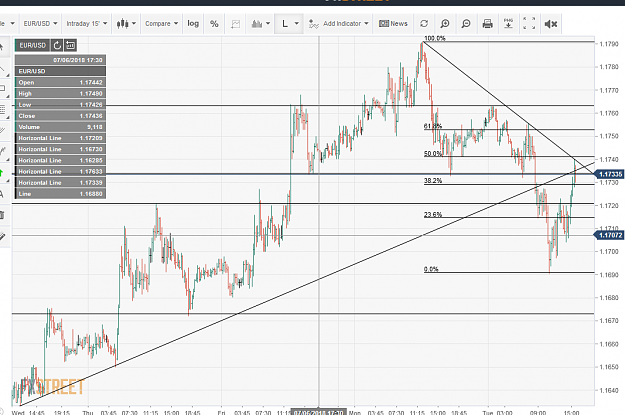
Task: Click the 23.6% Fibonacci level label
Action: click(433, 214)
